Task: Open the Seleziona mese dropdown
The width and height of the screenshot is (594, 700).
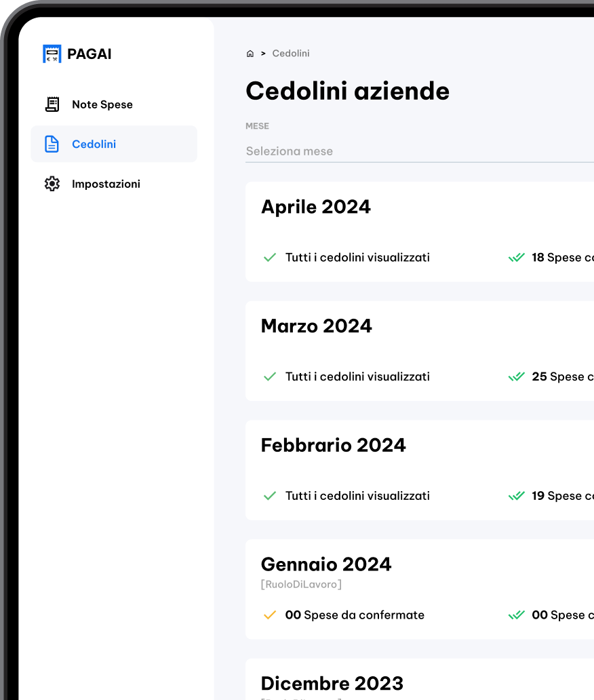Action: pyautogui.click(x=420, y=151)
